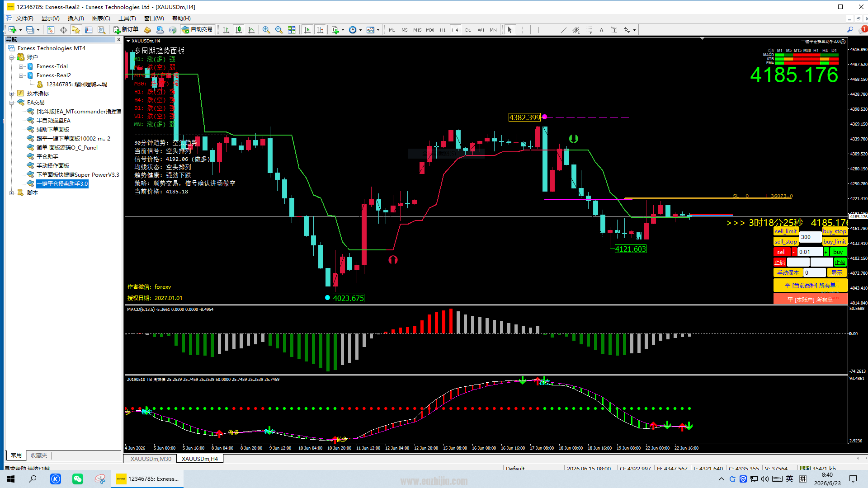Image resolution: width=868 pixels, height=488 pixels.
Task: Draw a vertical line
Action: coord(538,30)
